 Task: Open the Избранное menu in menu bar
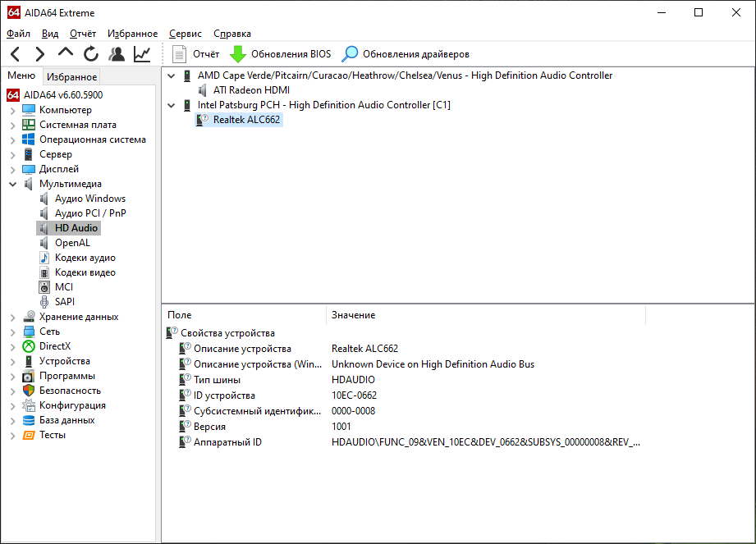click(x=132, y=34)
